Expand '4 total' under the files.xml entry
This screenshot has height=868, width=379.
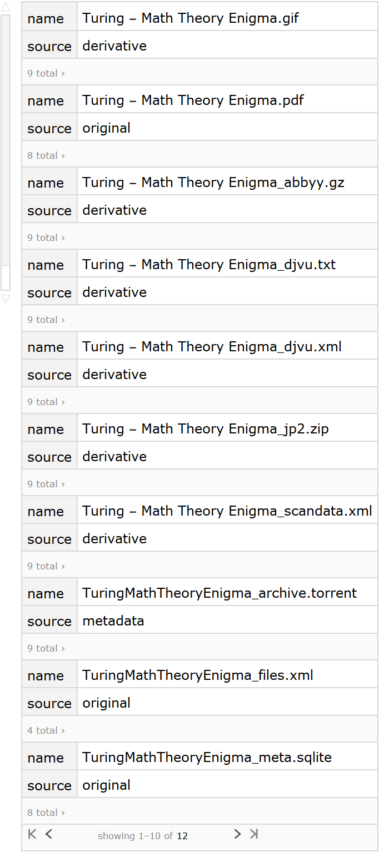point(46,730)
